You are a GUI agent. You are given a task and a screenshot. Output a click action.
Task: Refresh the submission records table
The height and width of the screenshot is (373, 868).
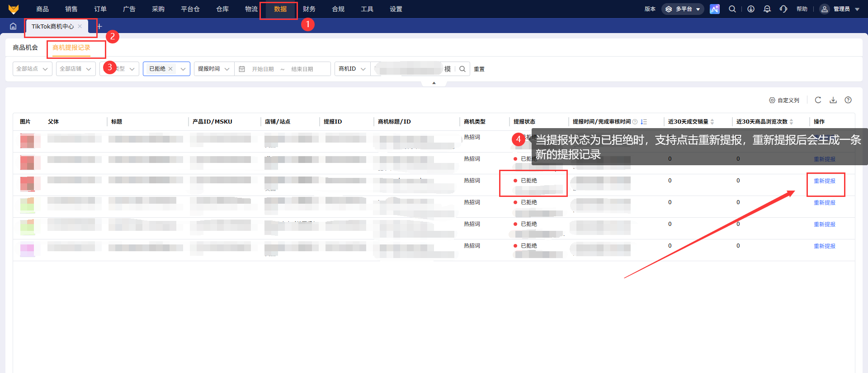[x=818, y=100]
